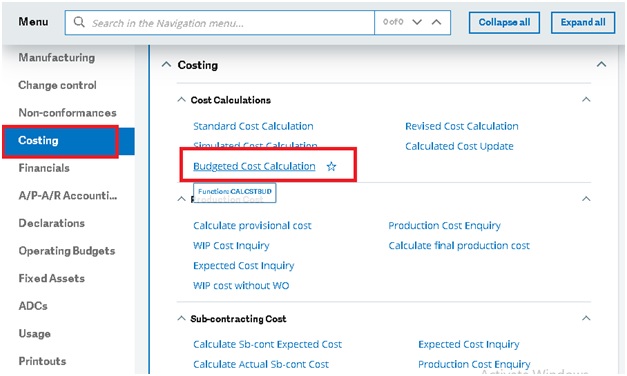Screen dimensions: 627x376
Task: Click Expand all button
Action: coord(583,22)
